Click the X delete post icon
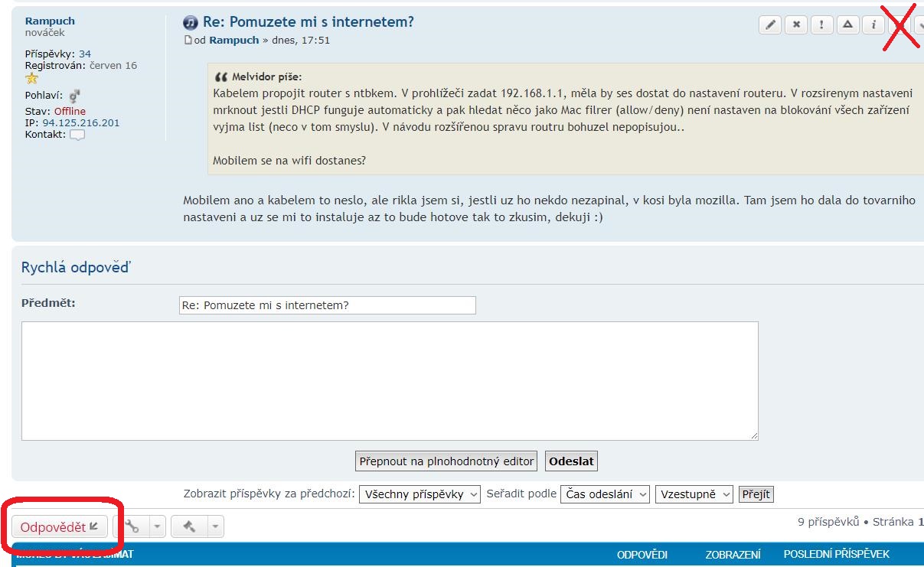 tap(796, 24)
